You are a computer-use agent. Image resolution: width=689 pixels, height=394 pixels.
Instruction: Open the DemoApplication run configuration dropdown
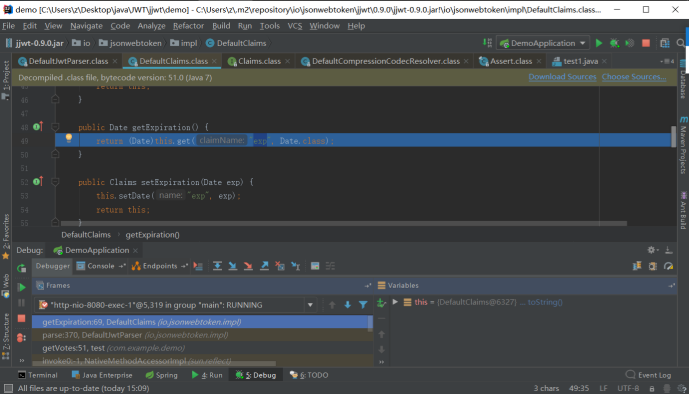pyautogui.click(x=543, y=43)
